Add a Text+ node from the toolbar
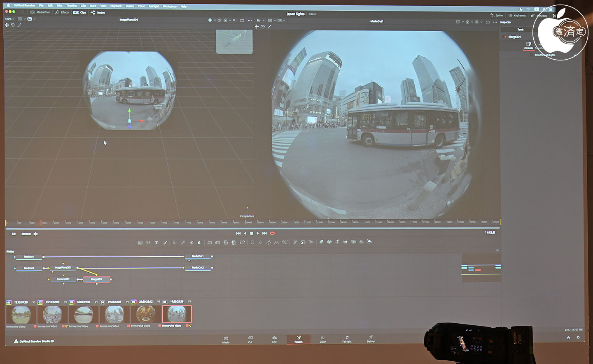This screenshot has width=593, height=364. (x=156, y=243)
